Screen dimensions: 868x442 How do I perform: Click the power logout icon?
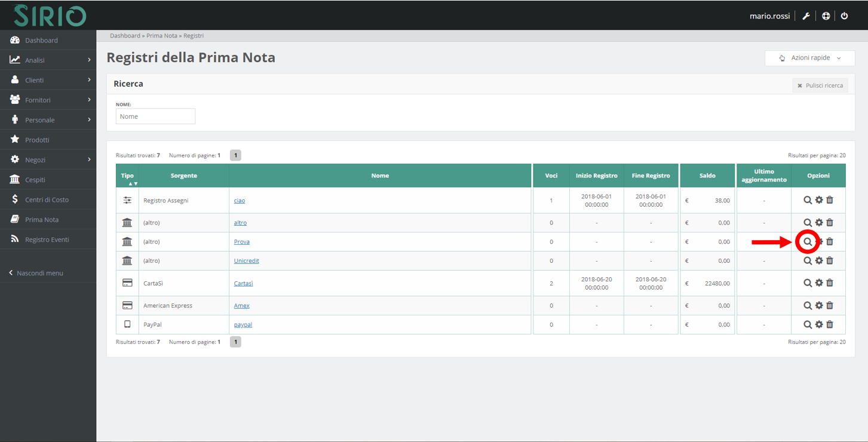(x=844, y=16)
